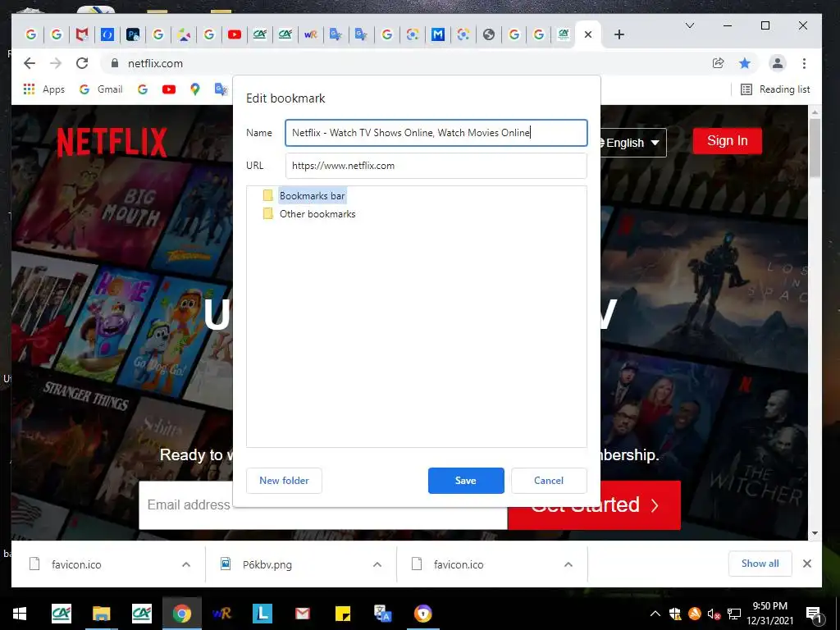
Task: Reload the netflix.com page
Action: click(82, 63)
